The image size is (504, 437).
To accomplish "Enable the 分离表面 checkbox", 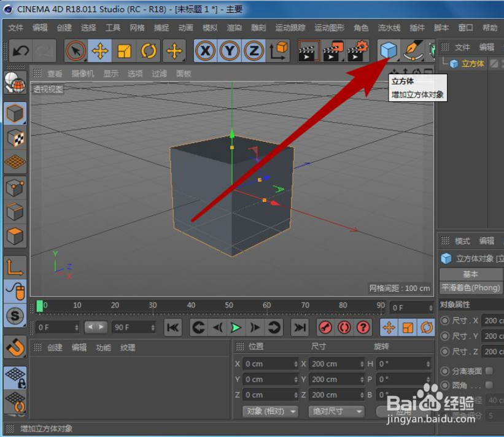I will coord(489,371).
